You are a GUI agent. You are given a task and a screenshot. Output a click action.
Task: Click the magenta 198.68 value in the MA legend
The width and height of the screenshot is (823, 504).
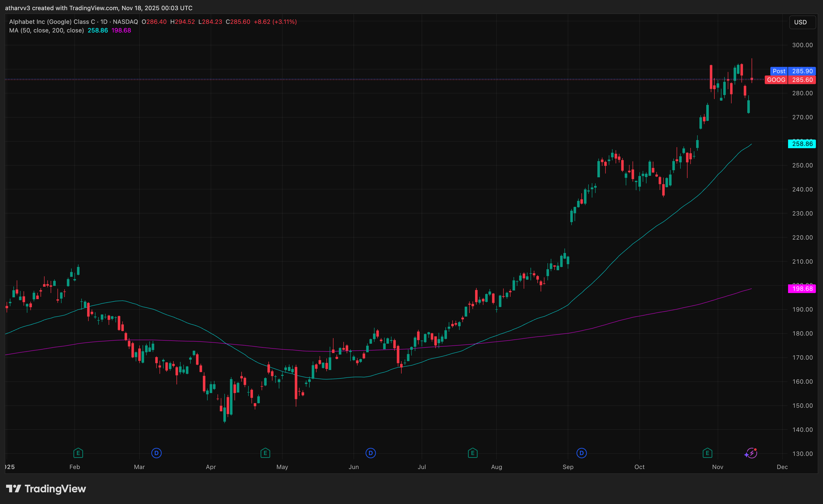pos(121,30)
